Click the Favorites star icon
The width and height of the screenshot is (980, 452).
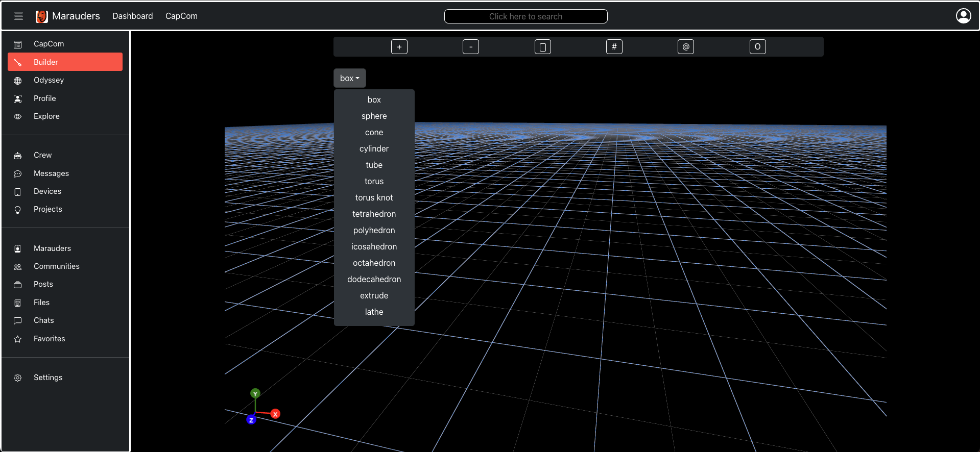pyautogui.click(x=18, y=339)
